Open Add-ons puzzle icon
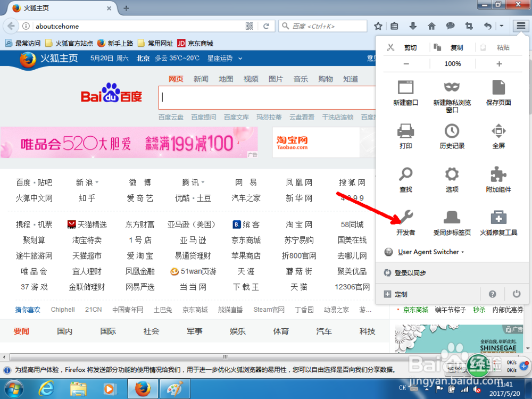This screenshot has height=399, width=532. 498,174
